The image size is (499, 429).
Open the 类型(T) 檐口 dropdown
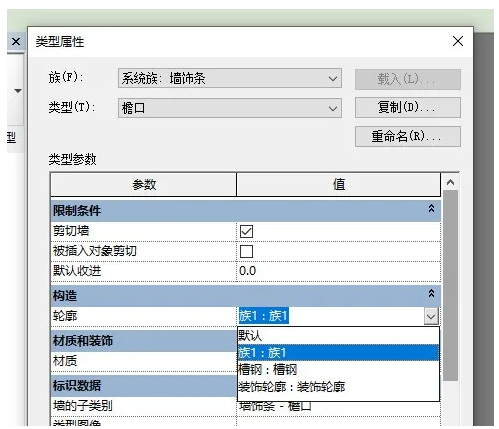(x=230, y=108)
